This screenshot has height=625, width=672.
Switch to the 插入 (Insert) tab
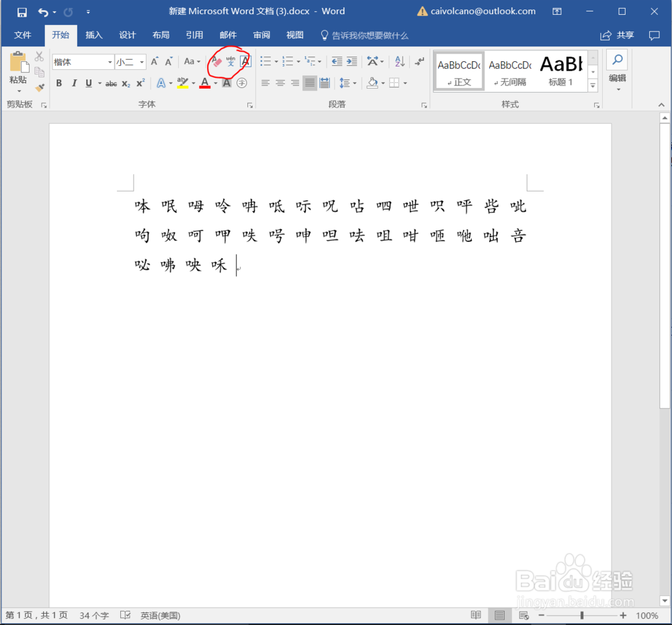point(94,35)
